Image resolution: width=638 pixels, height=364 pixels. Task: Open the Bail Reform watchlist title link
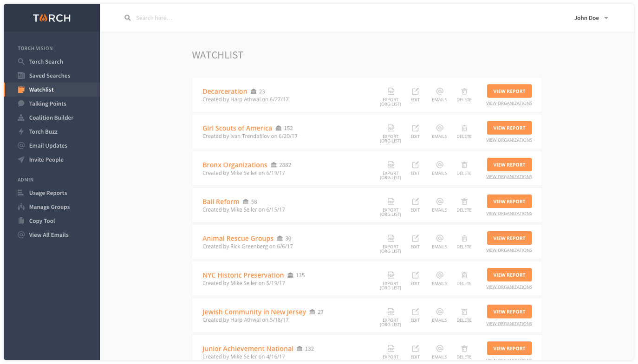(x=221, y=201)
